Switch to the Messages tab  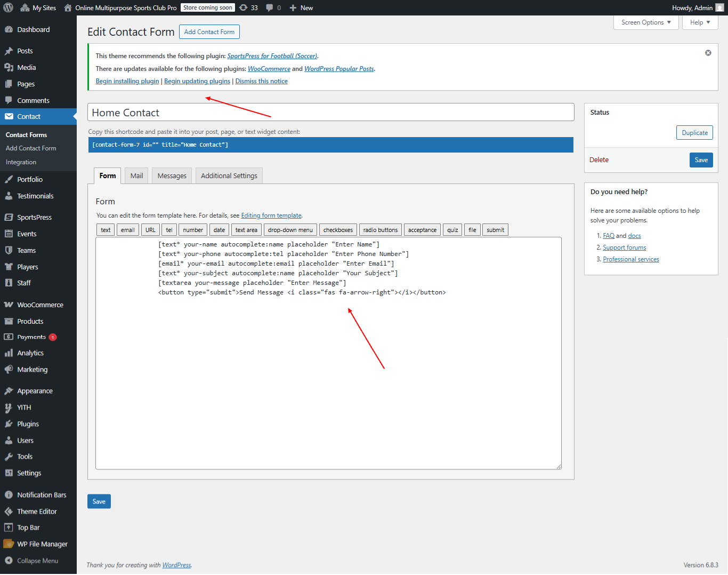point(171,175)
